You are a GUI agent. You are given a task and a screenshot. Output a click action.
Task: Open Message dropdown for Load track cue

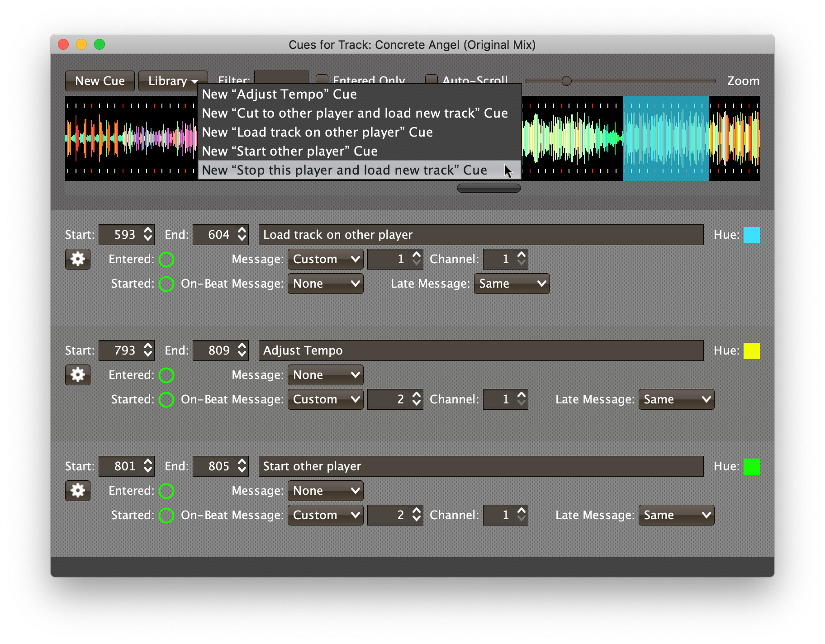(x=326, y=259)
